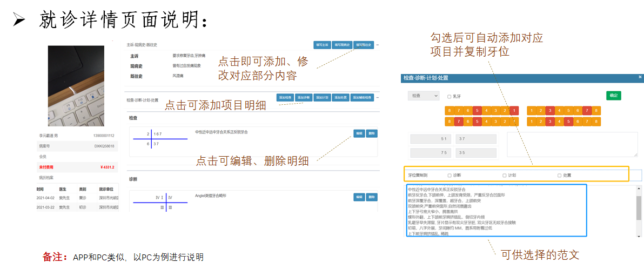Click the 添加辅助检查 button
Viewport: 644px width, 269px height.
[x=362, y=98]
